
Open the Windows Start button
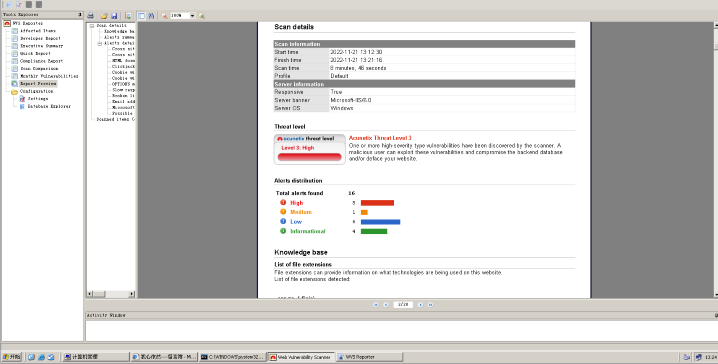(12, 357)
